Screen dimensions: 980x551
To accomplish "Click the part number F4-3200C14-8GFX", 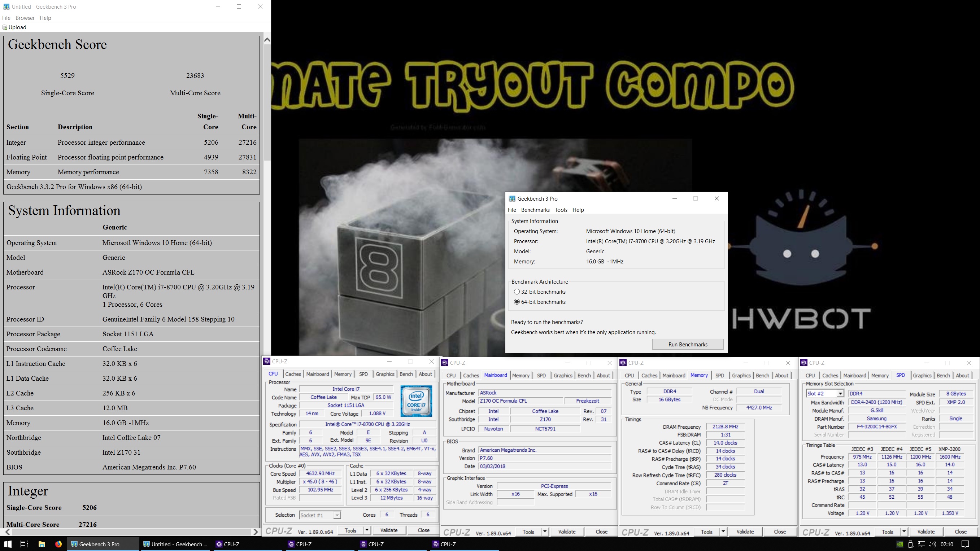I will click(876, 427).
